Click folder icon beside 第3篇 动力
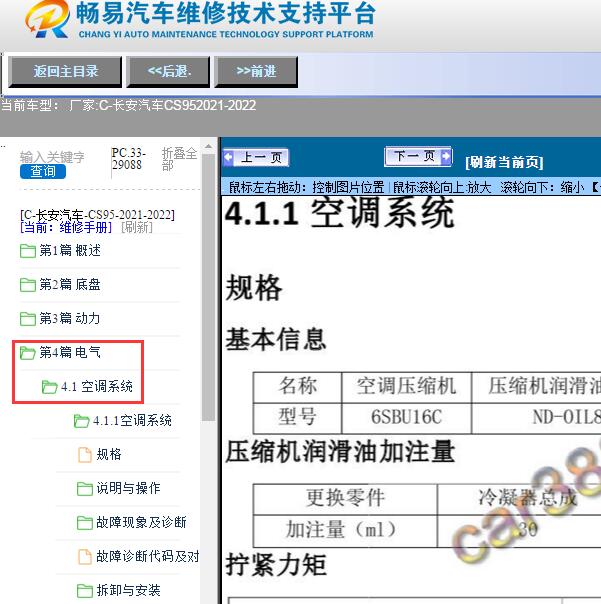The width and height of the screenshot is (601, 604). (x=28, y=319)
